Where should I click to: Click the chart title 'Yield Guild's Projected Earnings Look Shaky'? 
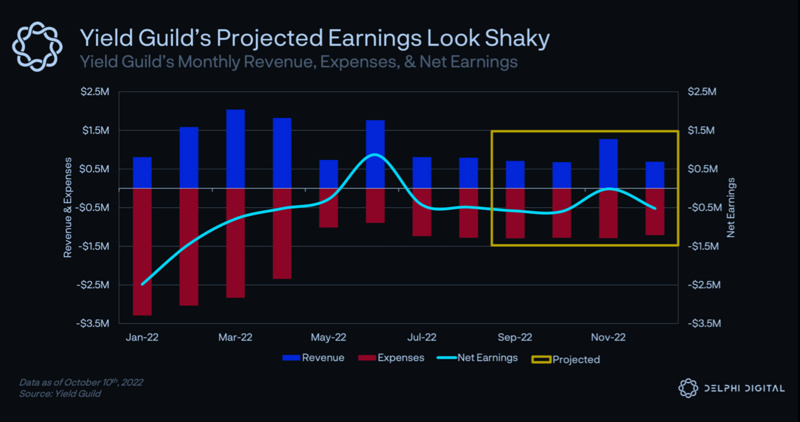(x=314, y=38)
